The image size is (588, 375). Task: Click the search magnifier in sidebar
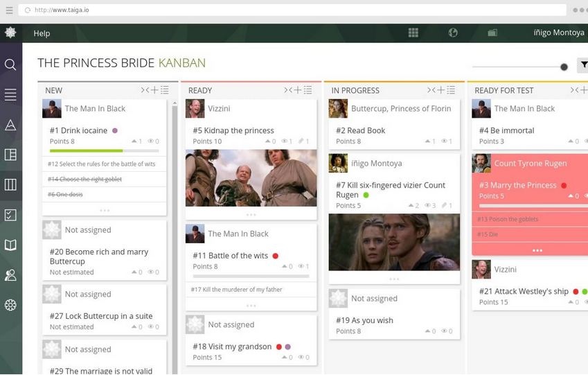[x=10, y=64]
